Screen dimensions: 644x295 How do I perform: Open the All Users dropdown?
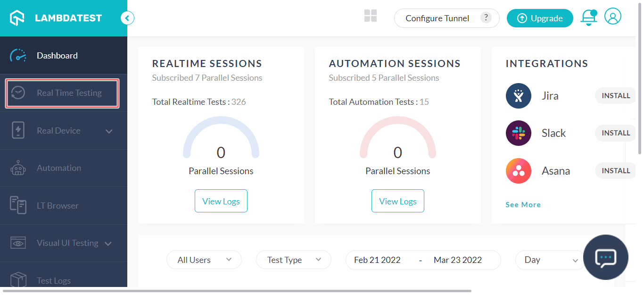pos(204,260)
